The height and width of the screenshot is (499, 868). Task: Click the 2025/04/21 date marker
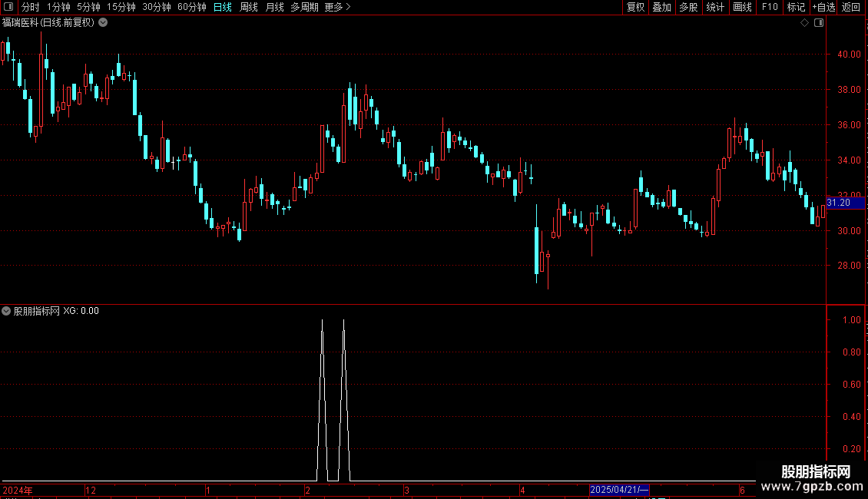(619, 490)
